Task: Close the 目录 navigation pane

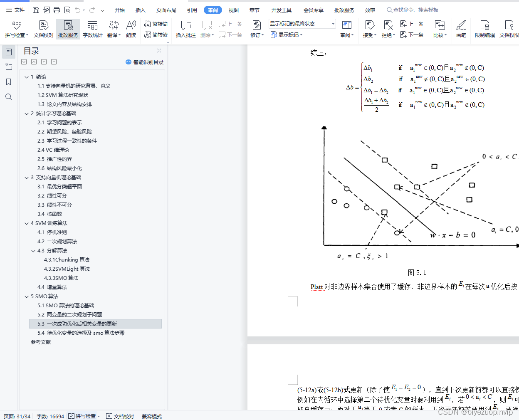Action: click(159, 50)
